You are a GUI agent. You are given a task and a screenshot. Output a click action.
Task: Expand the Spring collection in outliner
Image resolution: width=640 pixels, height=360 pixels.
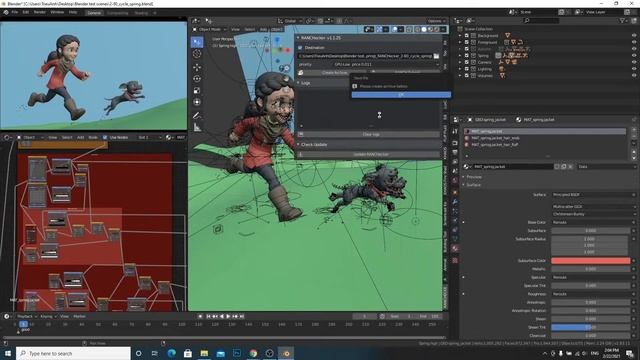tap(460, 56)
